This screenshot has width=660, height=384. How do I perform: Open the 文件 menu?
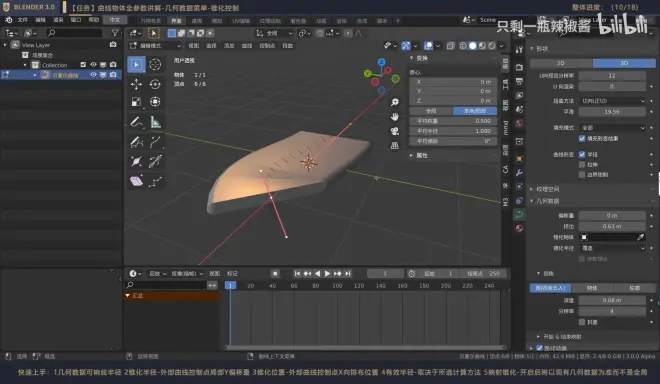22,20
